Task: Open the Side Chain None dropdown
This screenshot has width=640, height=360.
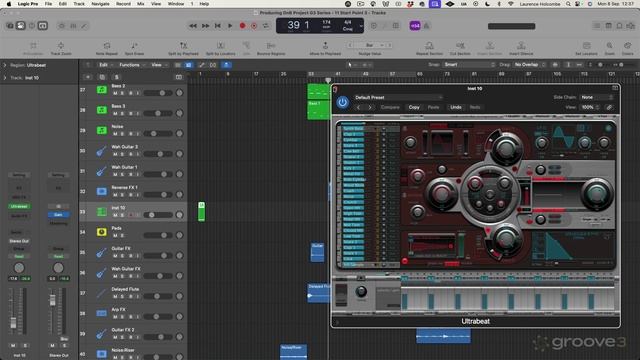Action: click(596, 97)
